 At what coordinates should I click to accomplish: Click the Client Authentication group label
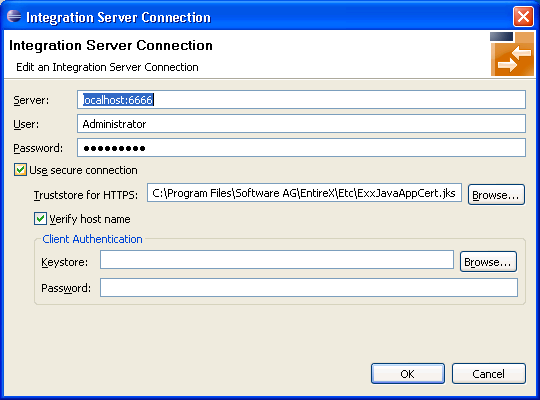92,239
